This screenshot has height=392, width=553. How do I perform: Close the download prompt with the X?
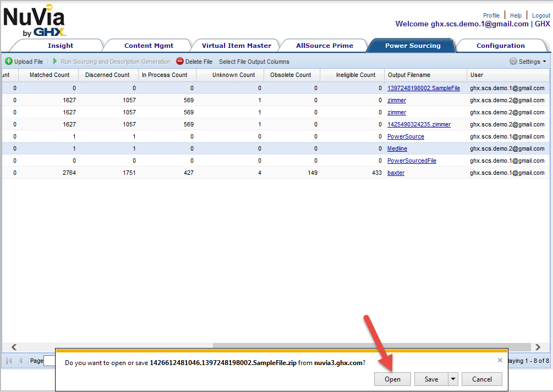click(x=500, y=360)
